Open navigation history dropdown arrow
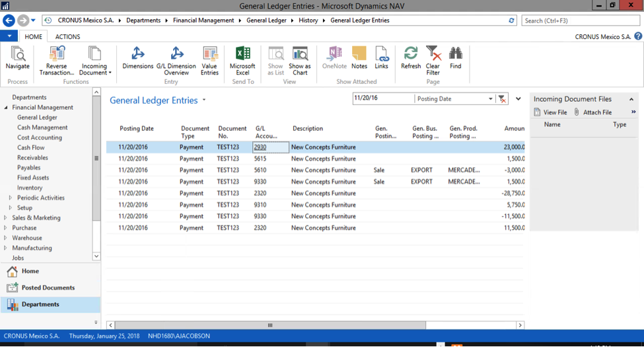The image size is (644, 347). [x=33, y=20]
